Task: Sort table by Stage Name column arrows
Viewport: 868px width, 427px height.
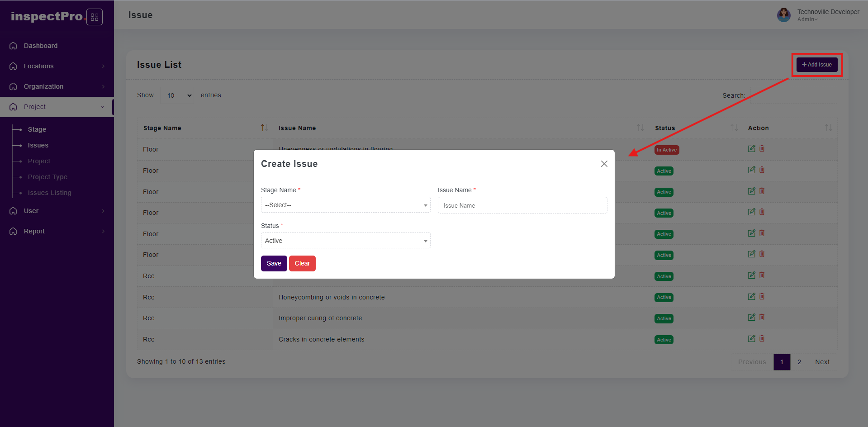Action: [x=265, y=128]
